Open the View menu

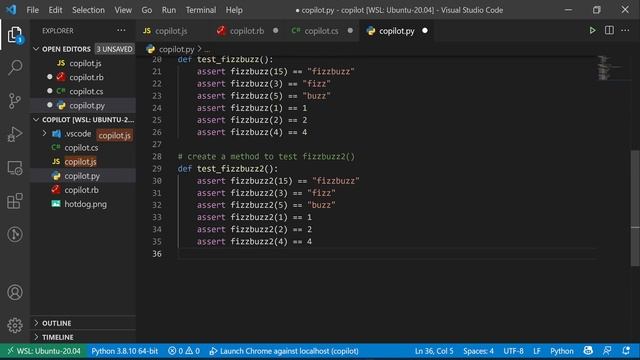pyautogui.click(x=123, y=10)
